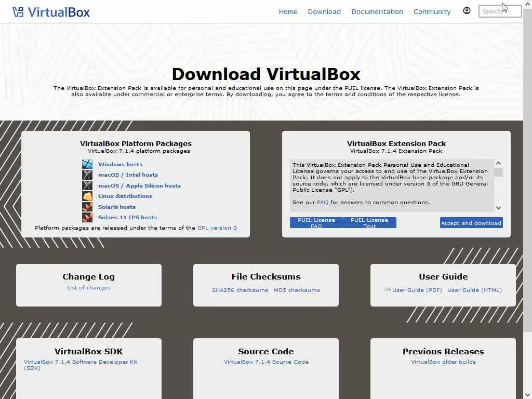The width and height of the screenshot is (532, 399).
Task: Click the VirtualBox logo icon
Action: pos(18,12)
